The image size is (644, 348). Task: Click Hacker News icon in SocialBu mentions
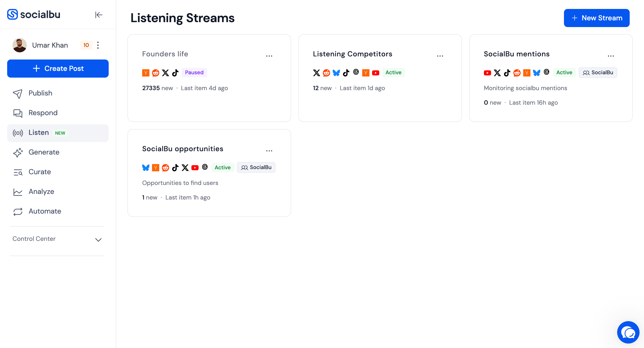coord(527,73)
